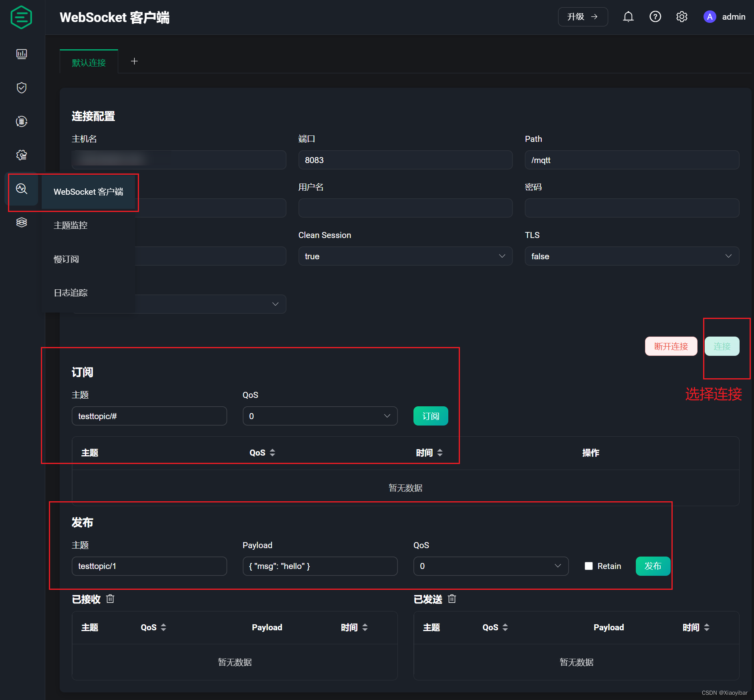This screenshot has height=700, width=754.
Task: Click the 升级 upgrade button
Action: (583, 17)
